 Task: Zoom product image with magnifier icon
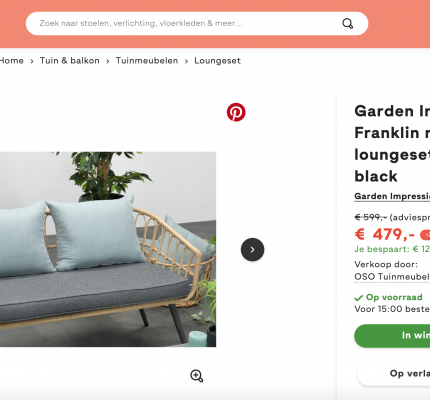[197, 376]
